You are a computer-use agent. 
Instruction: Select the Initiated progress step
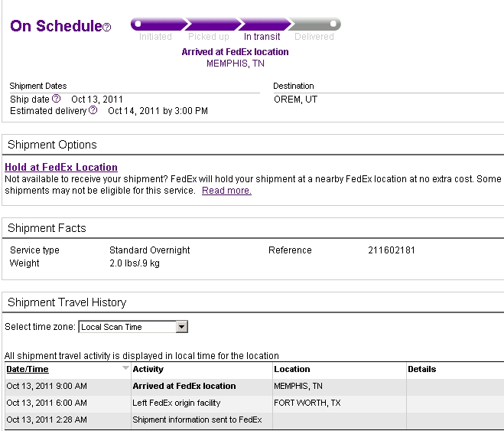[x=155, y=24]
